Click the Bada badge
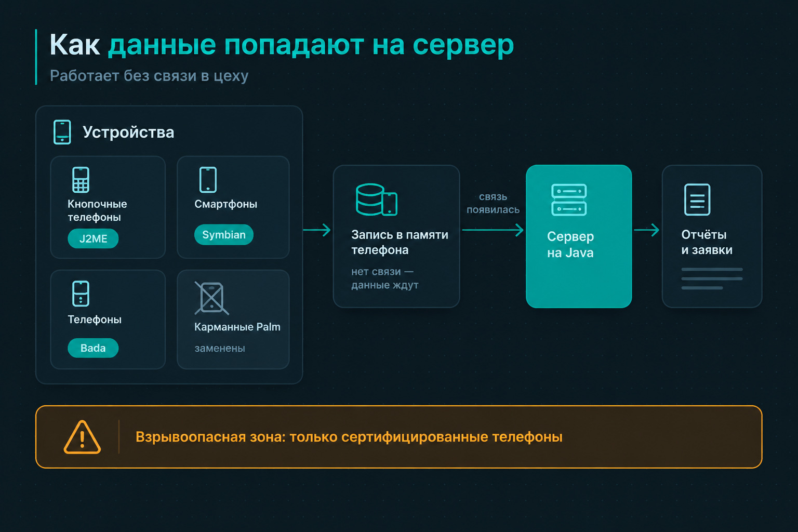This screenshot has height=532, width=798. click(93, 348)
